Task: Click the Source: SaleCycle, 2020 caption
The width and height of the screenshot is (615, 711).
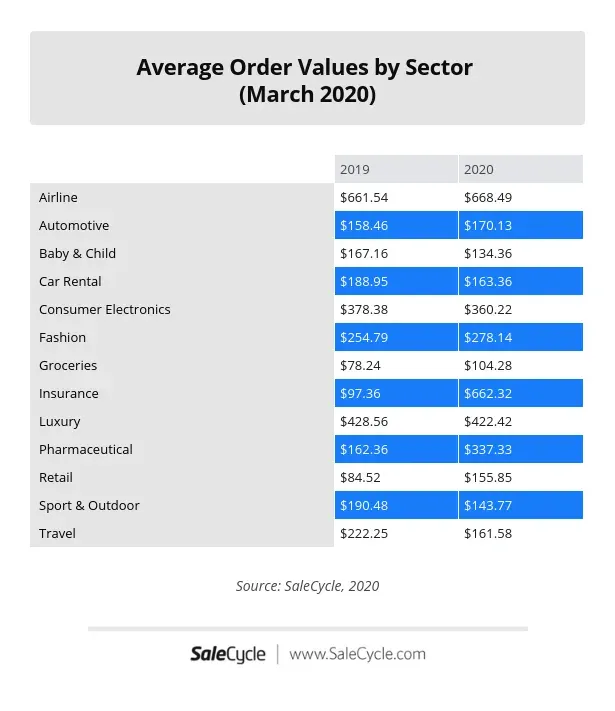Action: [x=308, y=586]
